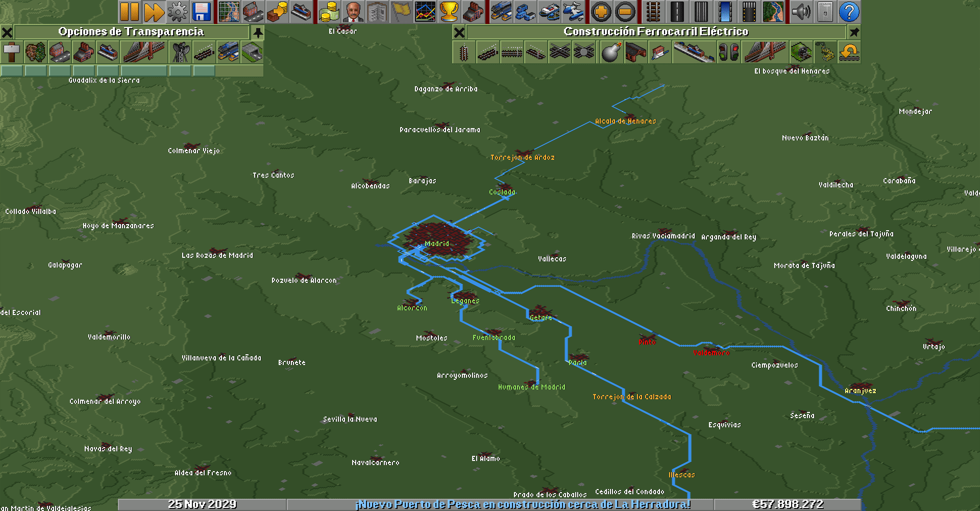The height and width of the screenshot is (511, 980).
Task: Open the goals flag icon
Action: click(x=401, y=12)
